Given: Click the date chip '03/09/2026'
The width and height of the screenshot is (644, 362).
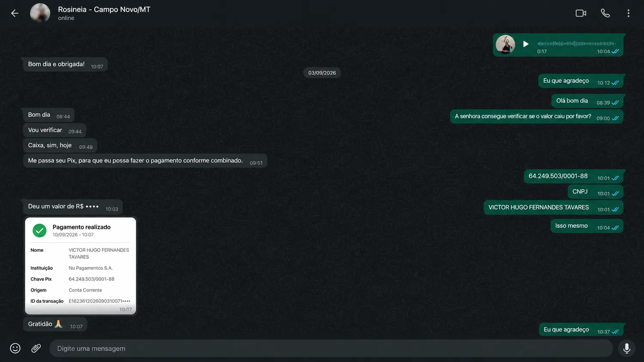Looking at the screenshot, I should click(322, 73).
